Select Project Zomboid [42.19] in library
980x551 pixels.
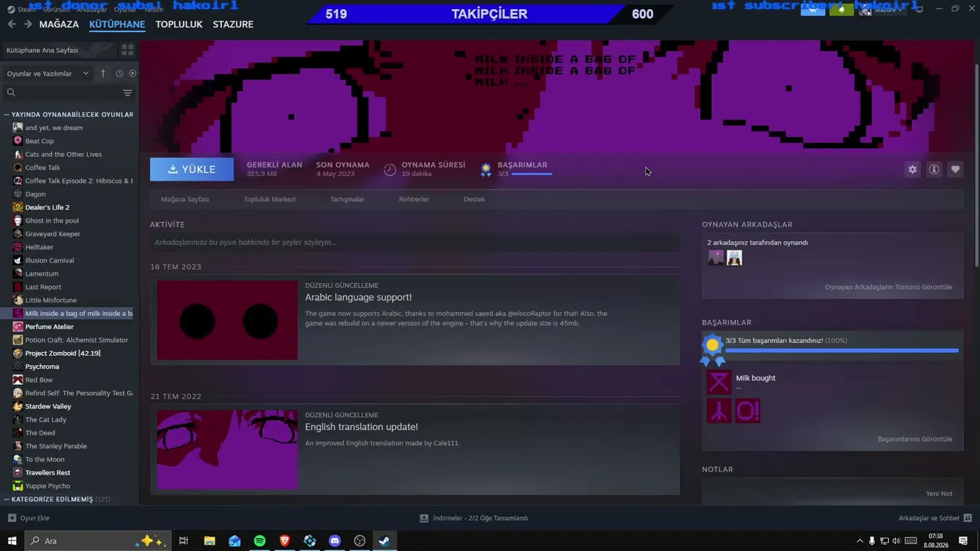[x=63, y=354]
